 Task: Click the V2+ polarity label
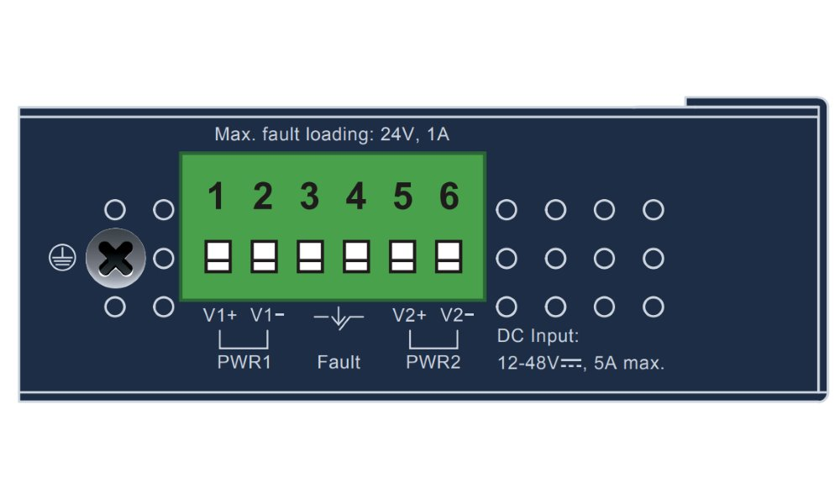pyautogui.click(x=410, y=316)
